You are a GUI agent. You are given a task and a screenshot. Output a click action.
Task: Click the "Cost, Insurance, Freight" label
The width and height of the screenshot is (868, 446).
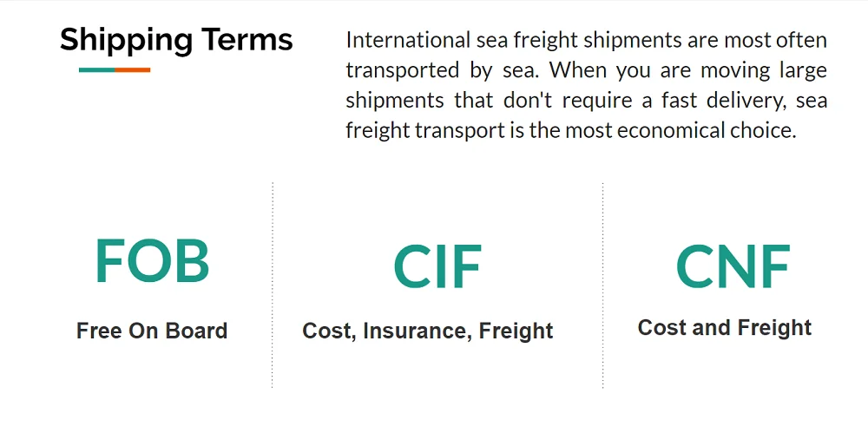click(x=428, y=331)
